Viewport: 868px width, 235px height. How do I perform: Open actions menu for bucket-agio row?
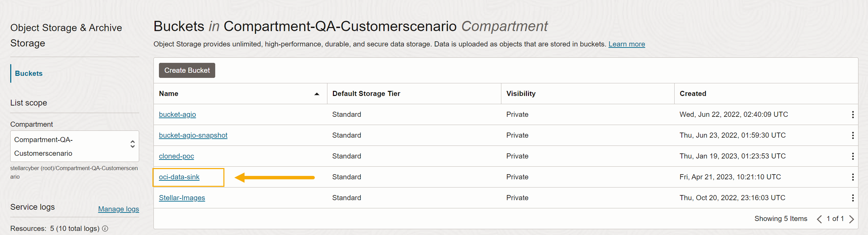pos(853,115)
